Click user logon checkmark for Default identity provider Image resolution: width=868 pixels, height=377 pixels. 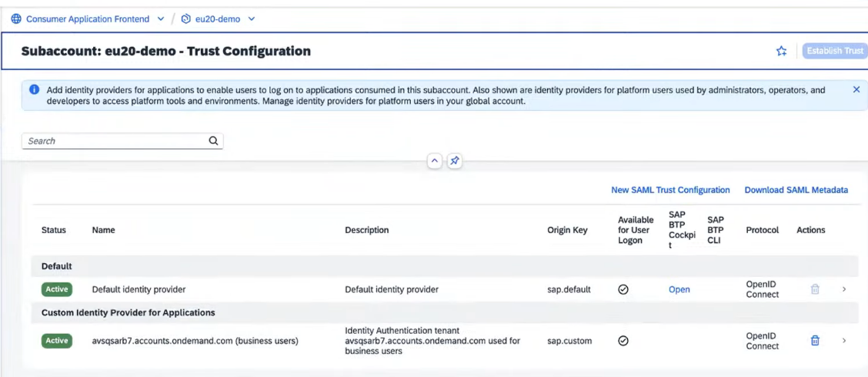click(623, 289)
